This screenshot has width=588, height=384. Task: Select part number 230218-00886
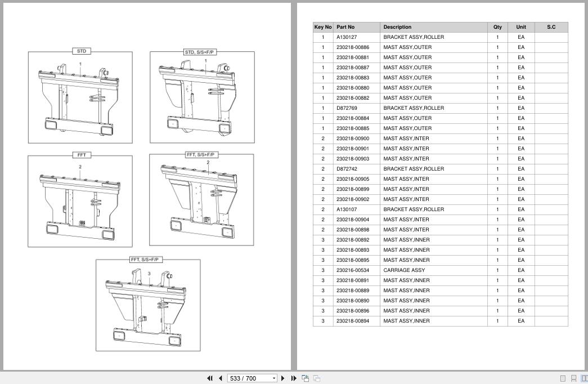[352, 47]
